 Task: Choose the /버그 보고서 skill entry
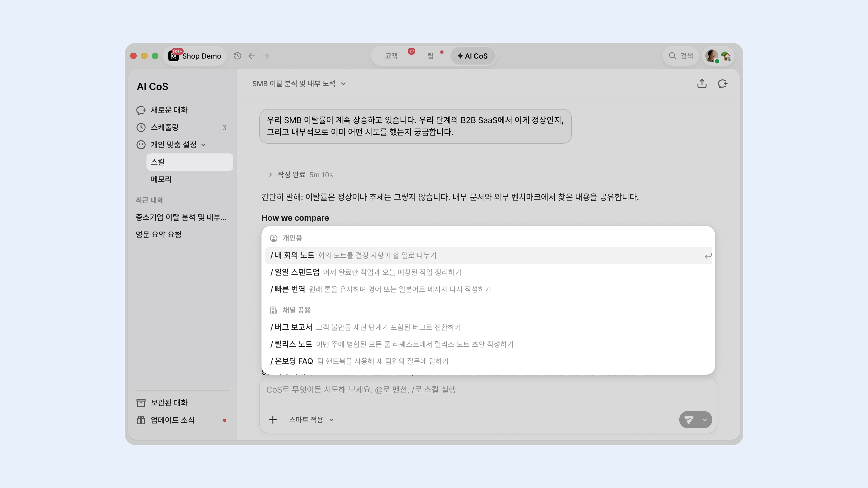tap(488, 327)
